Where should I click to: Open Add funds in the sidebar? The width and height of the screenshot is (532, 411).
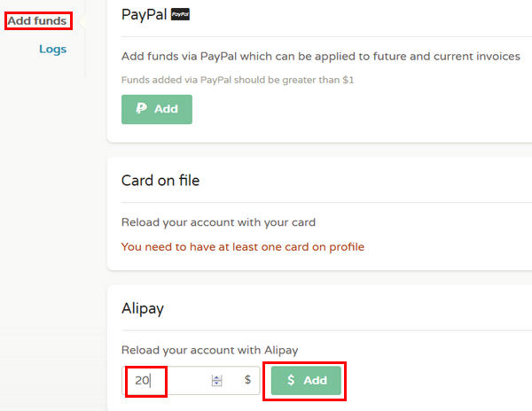coord(37,20)
